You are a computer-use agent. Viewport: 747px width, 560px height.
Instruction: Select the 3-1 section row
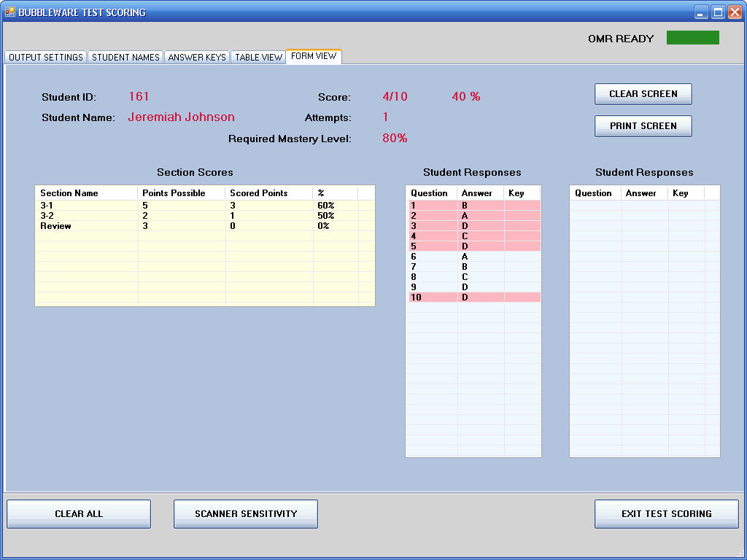coord(205,205)
